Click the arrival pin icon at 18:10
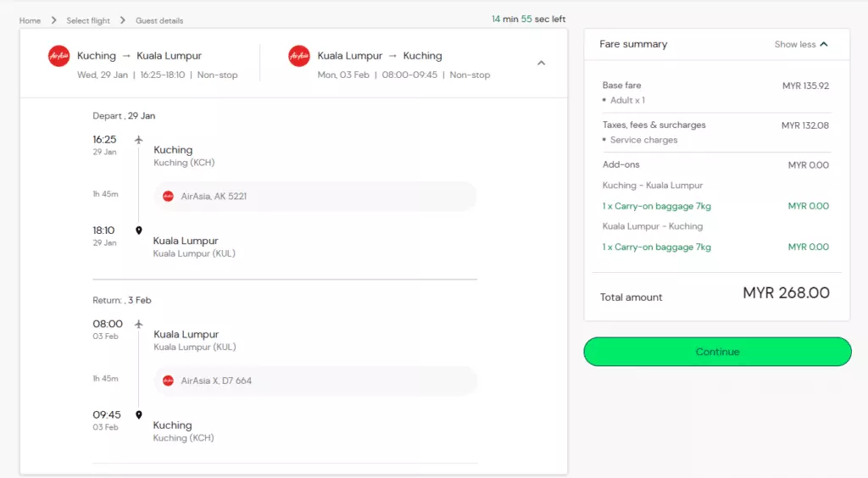 coord(139,231)
